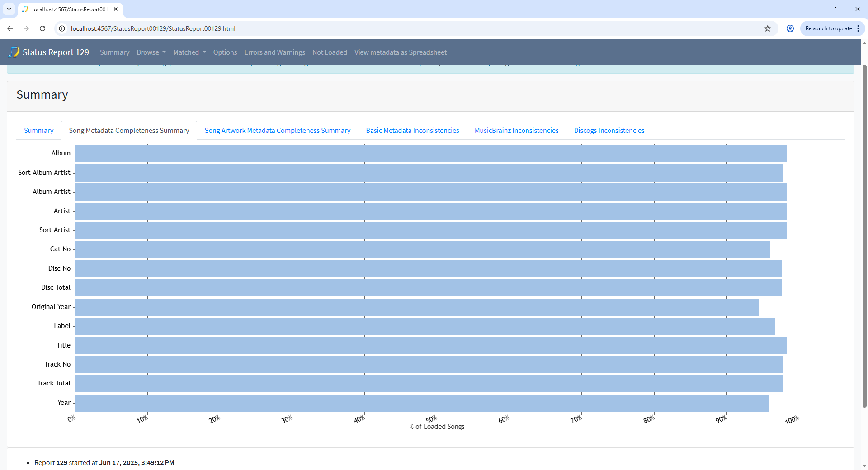
Task: Click the Track No bar
Action: coord(429,365)
